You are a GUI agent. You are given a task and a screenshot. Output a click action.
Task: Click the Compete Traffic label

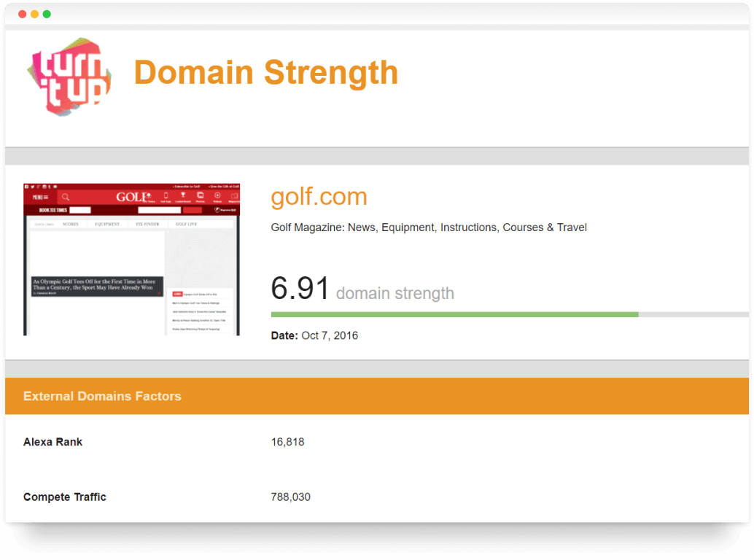64,497
